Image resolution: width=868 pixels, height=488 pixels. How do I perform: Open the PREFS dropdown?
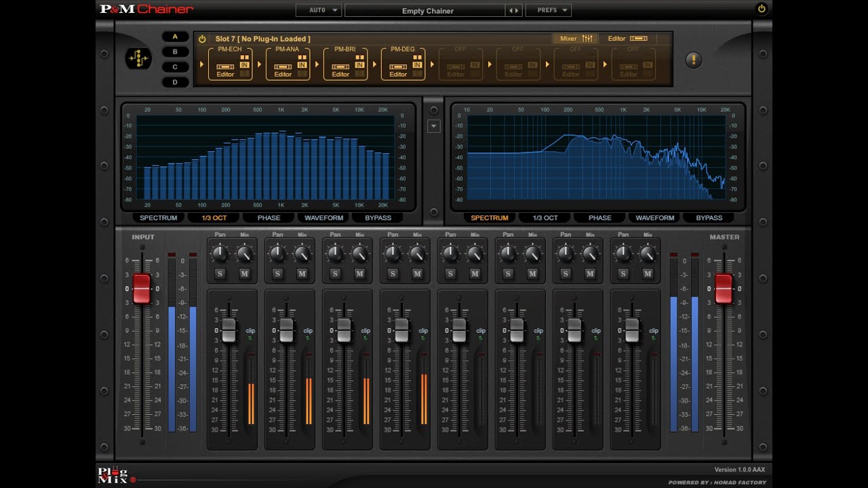[548, 11]
